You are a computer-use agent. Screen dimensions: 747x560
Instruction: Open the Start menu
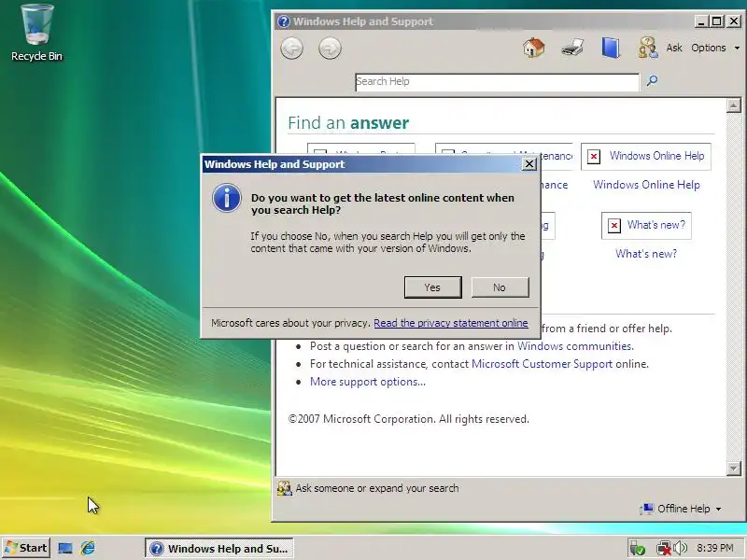[26, 548]
